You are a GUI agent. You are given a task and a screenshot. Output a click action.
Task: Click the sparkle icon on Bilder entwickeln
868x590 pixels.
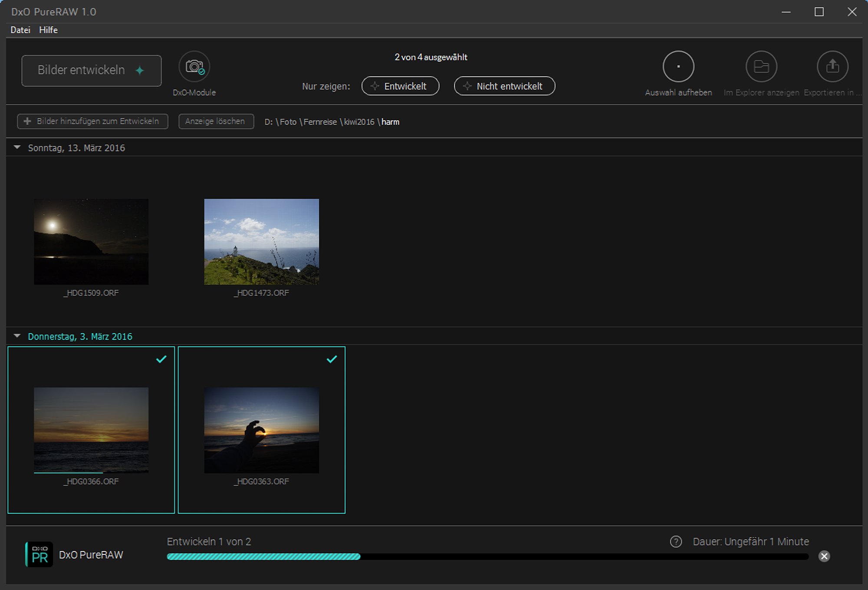(140, 70)
